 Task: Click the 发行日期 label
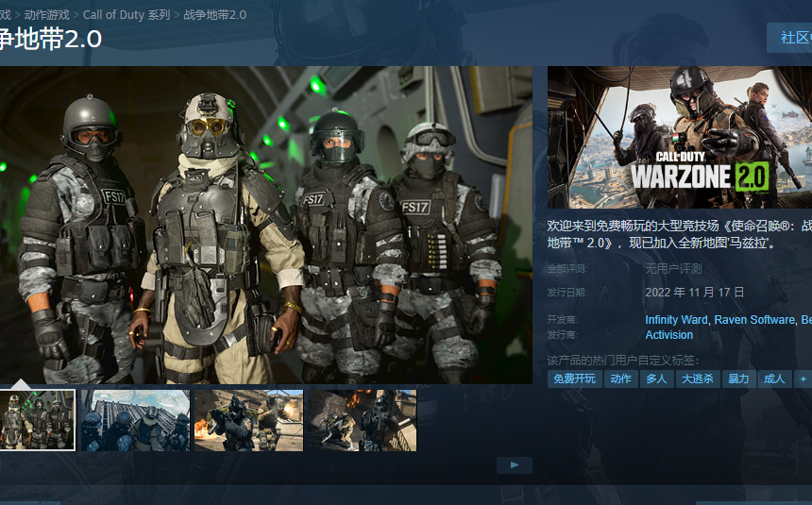567,292
